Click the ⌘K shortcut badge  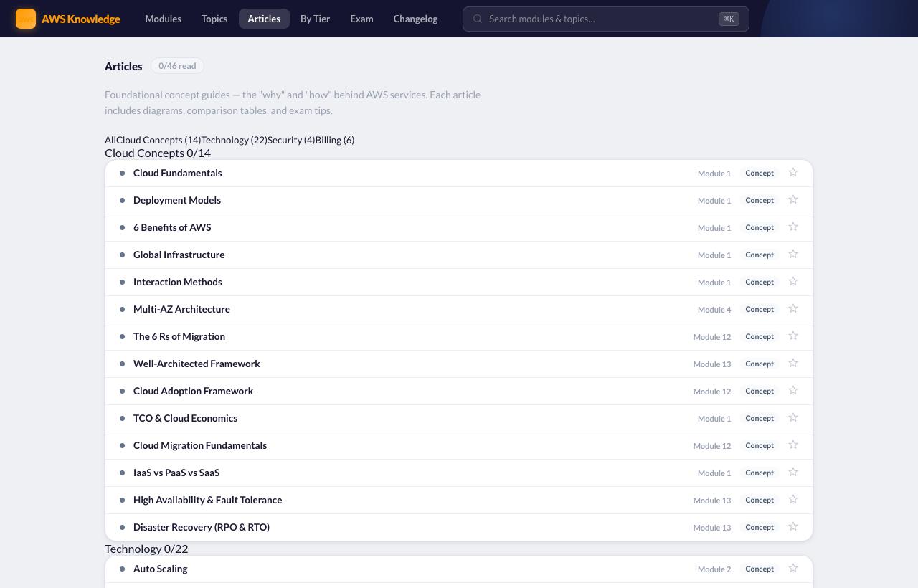[x=729, y=19]
